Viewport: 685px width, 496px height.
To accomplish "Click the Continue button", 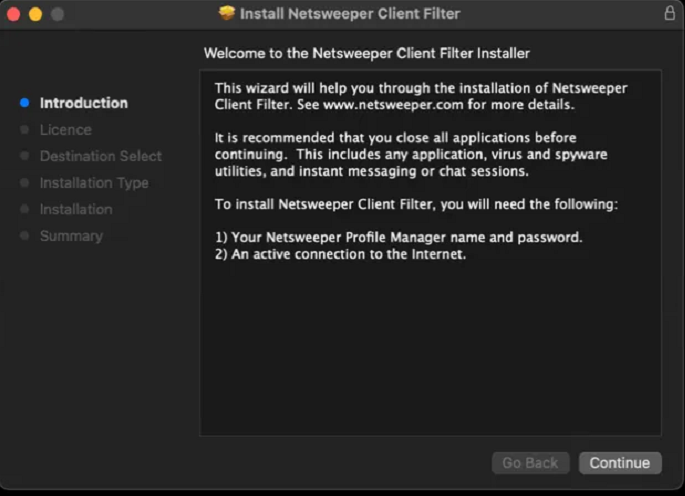I will (620, 463).
